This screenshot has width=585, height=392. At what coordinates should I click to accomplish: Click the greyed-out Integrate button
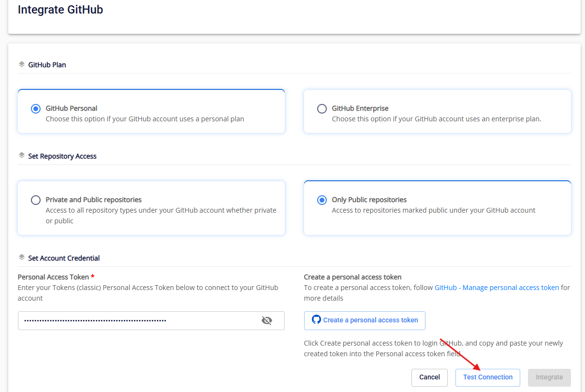[x=549, y=377]
